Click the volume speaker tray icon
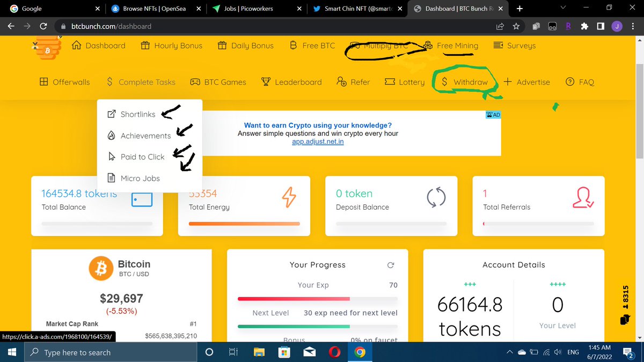The height and width of the screenshot is (362, 644). [558, 352]
